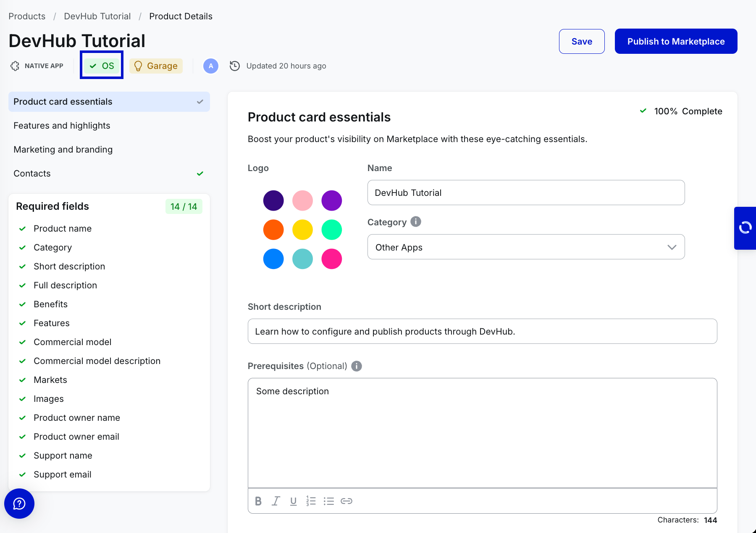
Task: Open Features and highlights section
Action: 62,126
